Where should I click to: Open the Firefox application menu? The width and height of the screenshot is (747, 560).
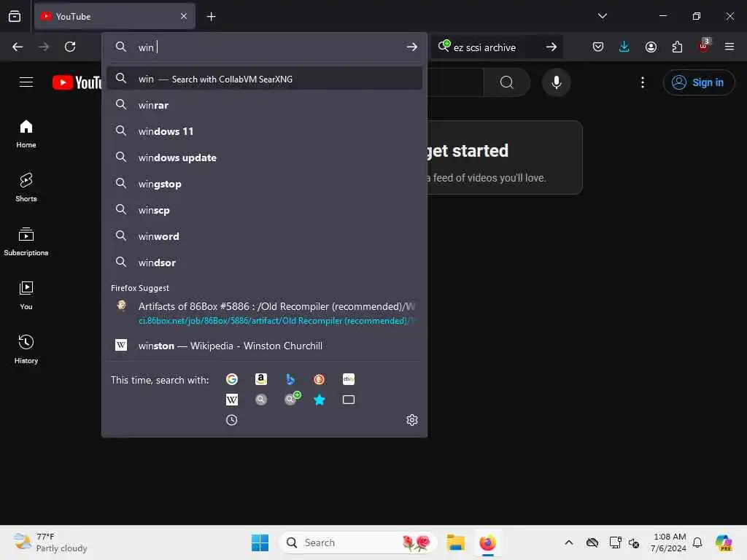pyautogui.click(x=729, y=47)
